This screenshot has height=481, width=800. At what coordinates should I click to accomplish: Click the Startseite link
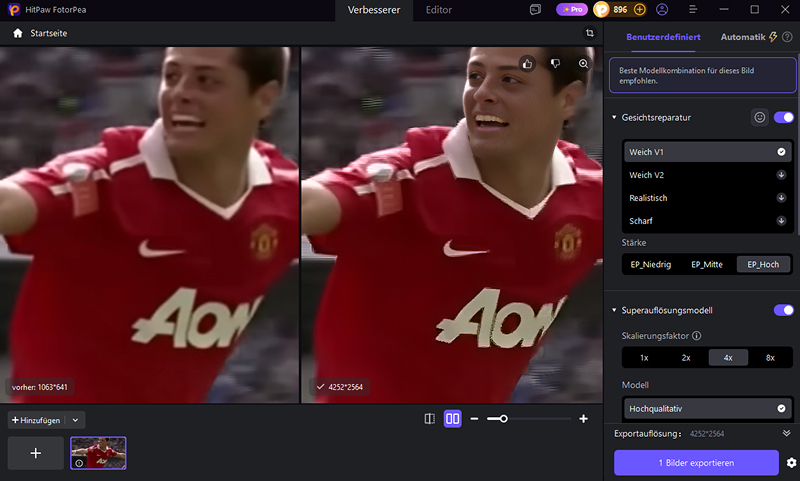(x=48, y=33)
